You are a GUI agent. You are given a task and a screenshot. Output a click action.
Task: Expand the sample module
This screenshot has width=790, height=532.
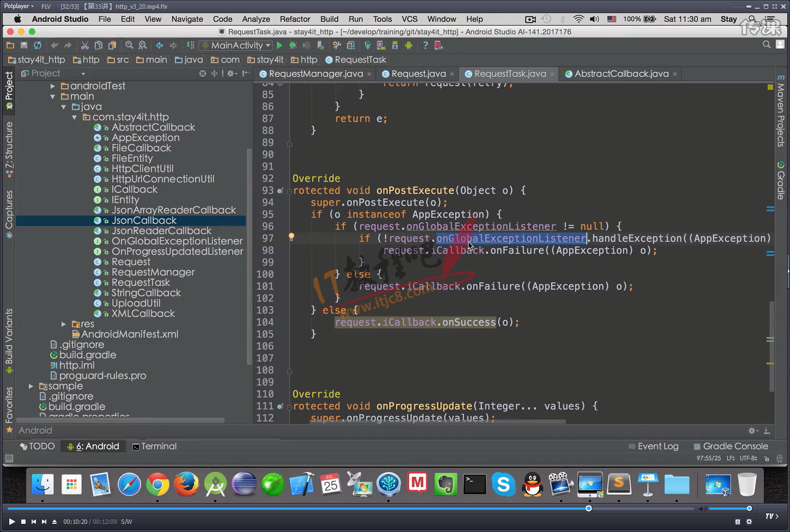click(x=31, y=386)
